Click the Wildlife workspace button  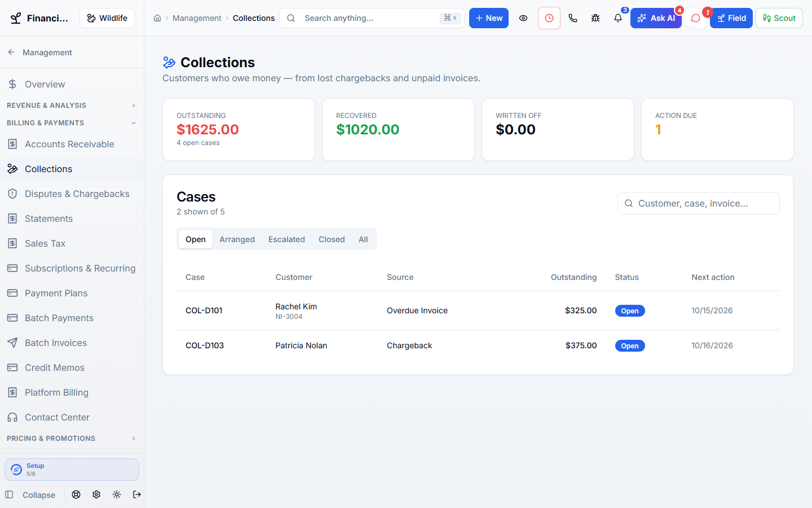(107, 18)
